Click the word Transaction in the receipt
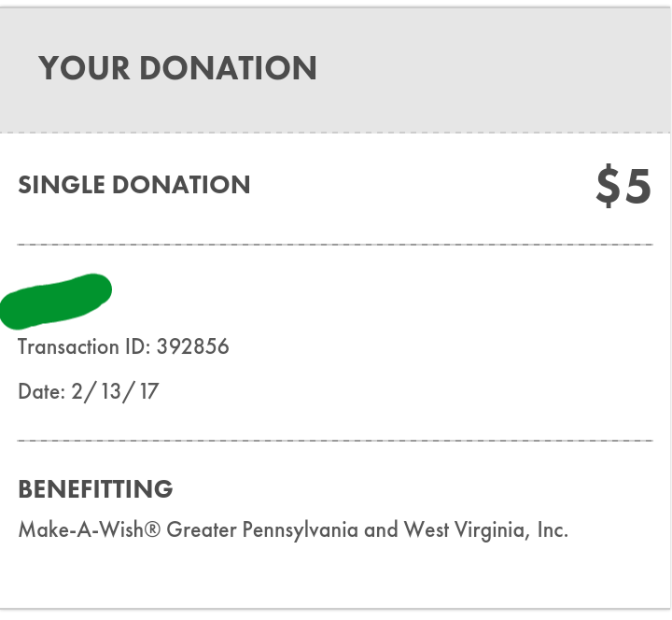Image resolution: width=672 pixels, height=620 pixels. coord(68,346)
